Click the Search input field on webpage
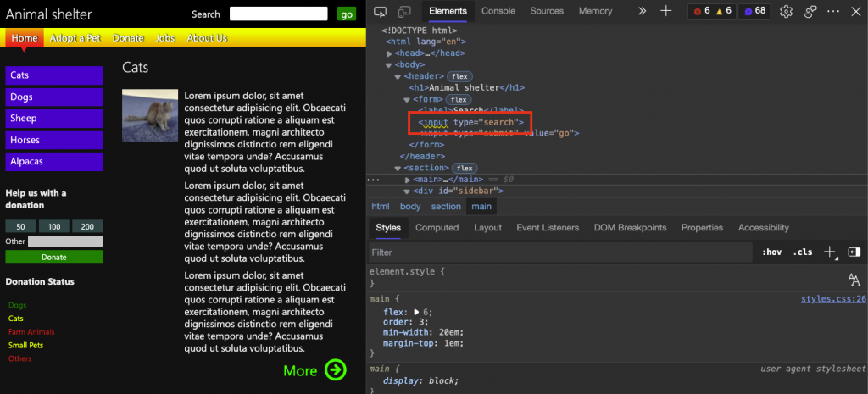This screenshot has width=868, height=394. pyautogui.click(x=278, y=14)
